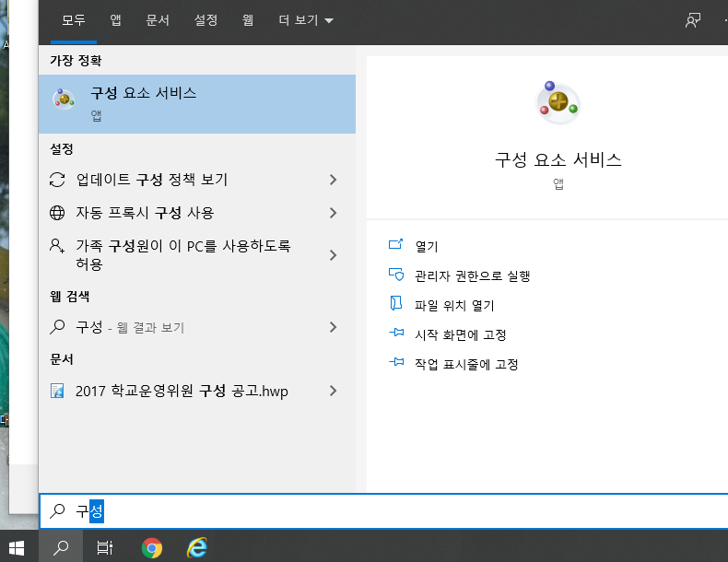Launch Internet Explorer from the taskbar
The image size is (728, 562).
197,548
